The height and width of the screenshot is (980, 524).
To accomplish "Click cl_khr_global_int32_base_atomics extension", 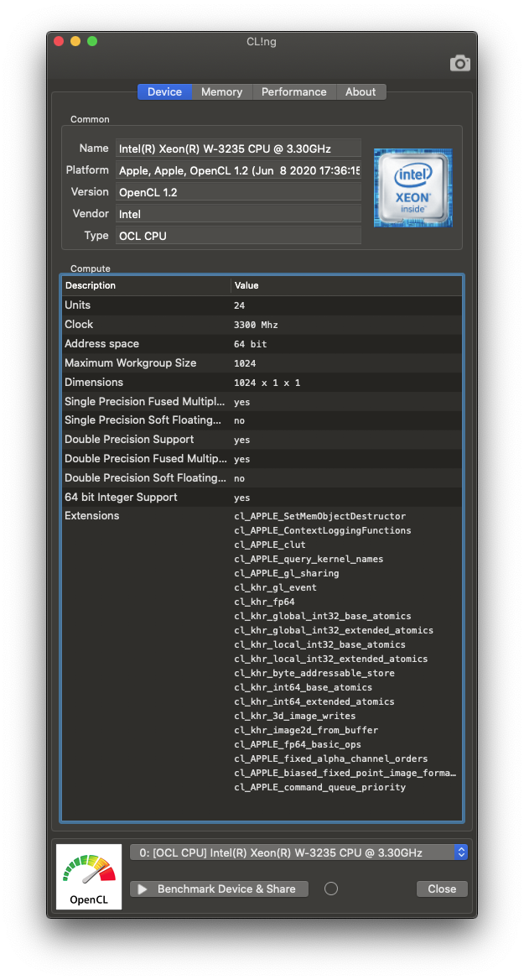I will coord(323,616).
